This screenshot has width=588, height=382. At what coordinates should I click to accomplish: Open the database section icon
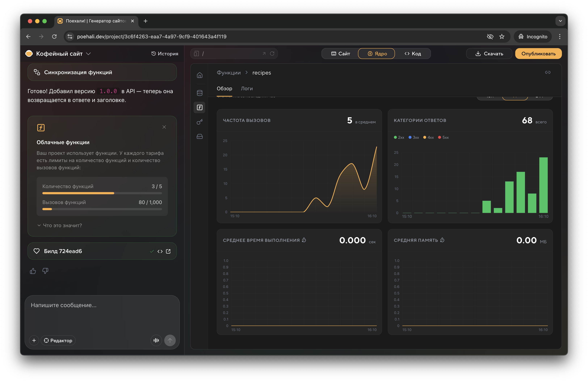[x=200, y=93]
